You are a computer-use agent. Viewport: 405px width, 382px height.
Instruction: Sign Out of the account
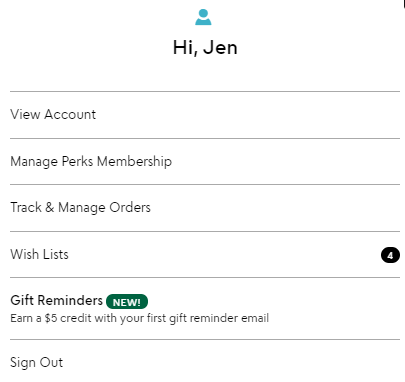coord(205,362)
